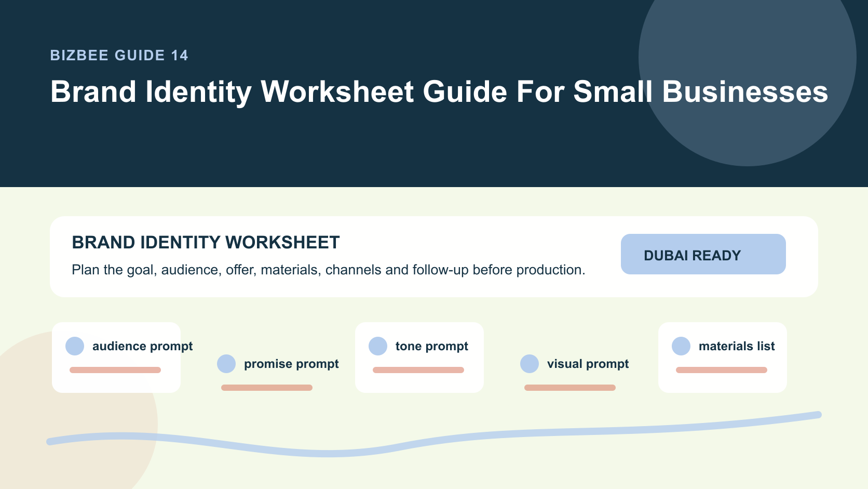Image resolution: width=868 pixels, height=489 pixels.
Task: Select the pink bar under visual prompt
Action: pyautogui.click(x=570, y=388)
